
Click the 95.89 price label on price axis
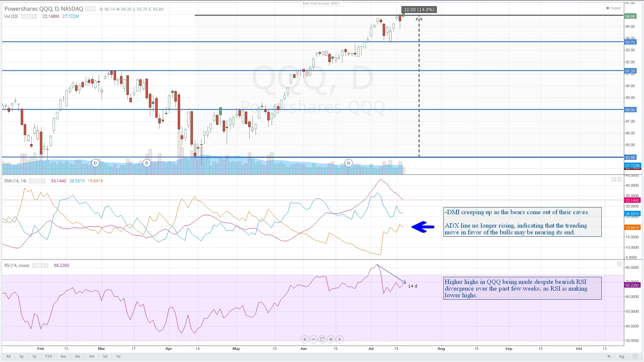[630, 16]
